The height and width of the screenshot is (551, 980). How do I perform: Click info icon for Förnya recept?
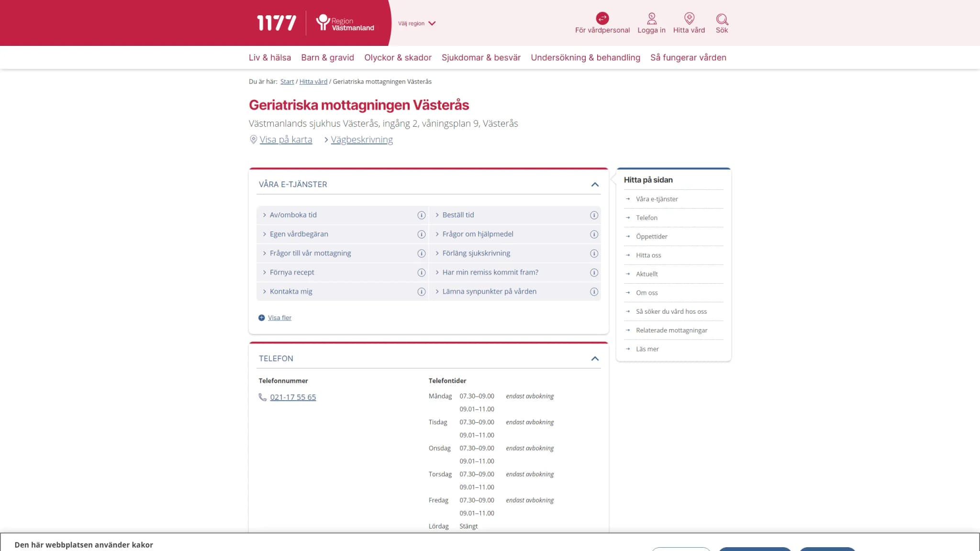(x=421, y=273)
